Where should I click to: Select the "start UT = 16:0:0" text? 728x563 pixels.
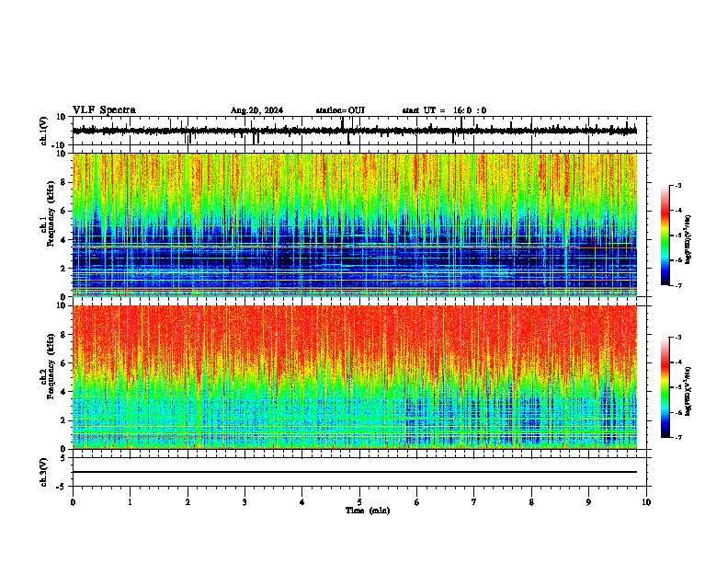(444, 110)
